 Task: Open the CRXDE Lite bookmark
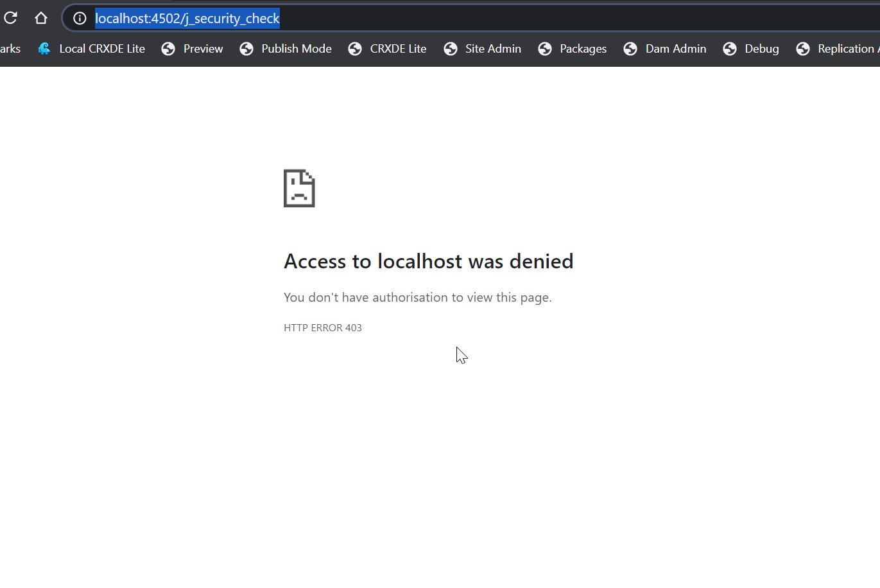pos(398,49)
